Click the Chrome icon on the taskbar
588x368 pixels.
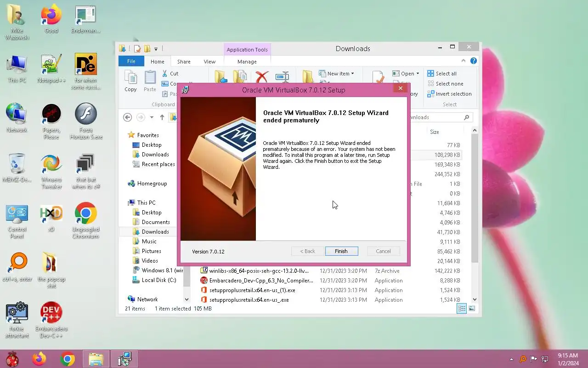pyautogui.click(x=67, y=359)
